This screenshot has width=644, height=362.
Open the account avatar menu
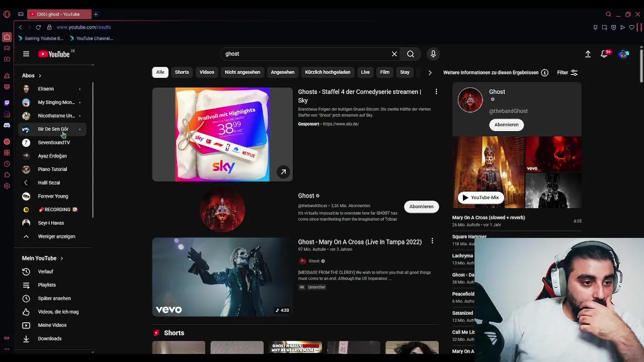pos(623,54)
